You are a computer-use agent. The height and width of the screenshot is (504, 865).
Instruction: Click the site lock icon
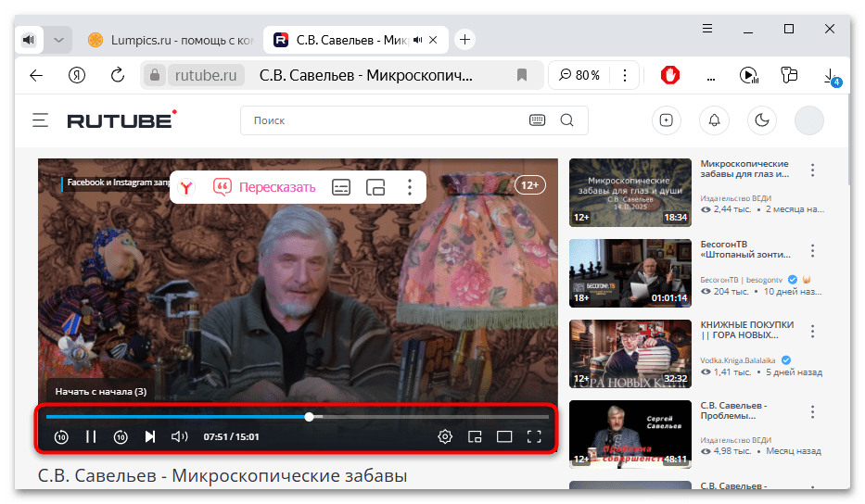click(155, 75)
